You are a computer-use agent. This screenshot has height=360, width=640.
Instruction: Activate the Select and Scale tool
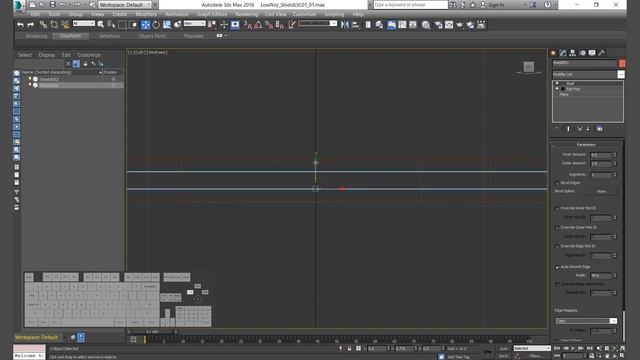point(167,25)
